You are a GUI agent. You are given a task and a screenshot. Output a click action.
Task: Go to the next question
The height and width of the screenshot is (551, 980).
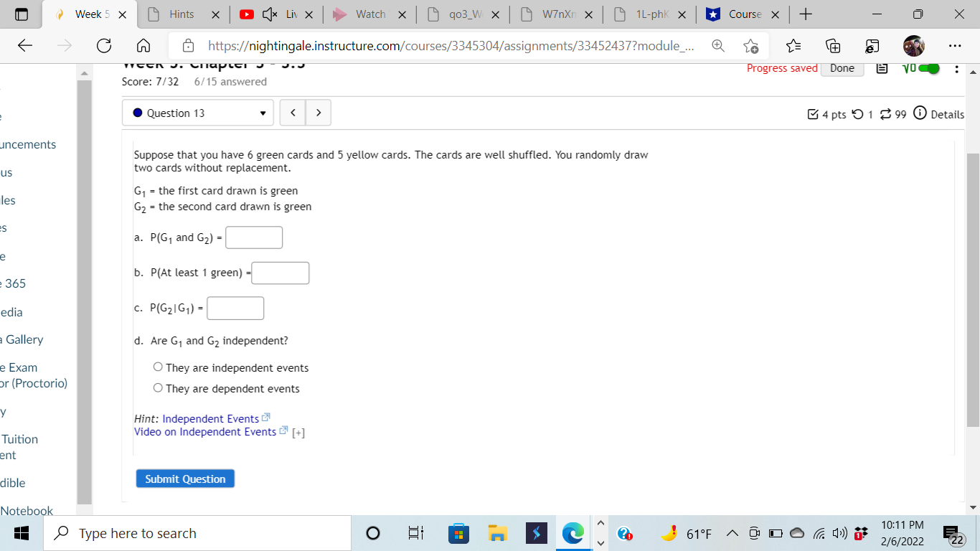point(318,113)
